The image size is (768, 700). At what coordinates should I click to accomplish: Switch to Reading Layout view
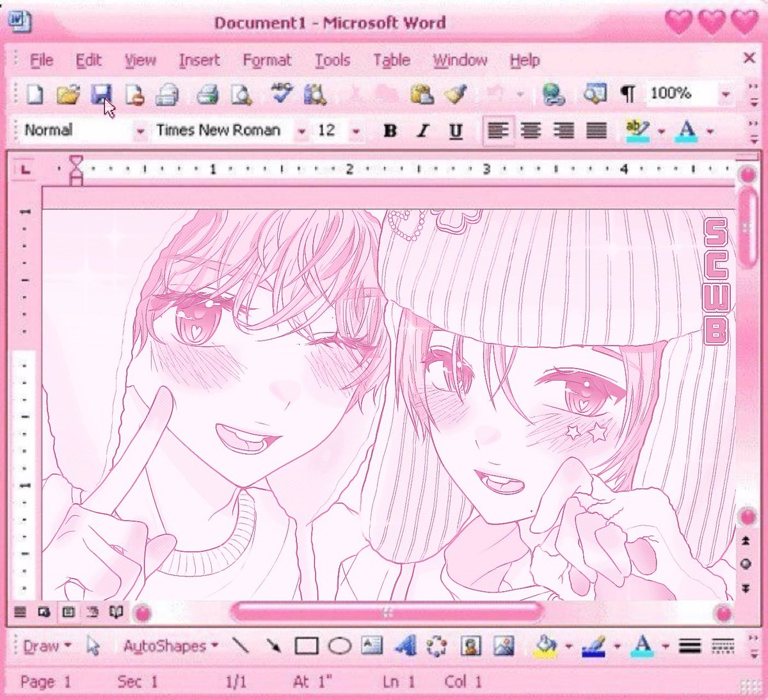coord(116,612)
